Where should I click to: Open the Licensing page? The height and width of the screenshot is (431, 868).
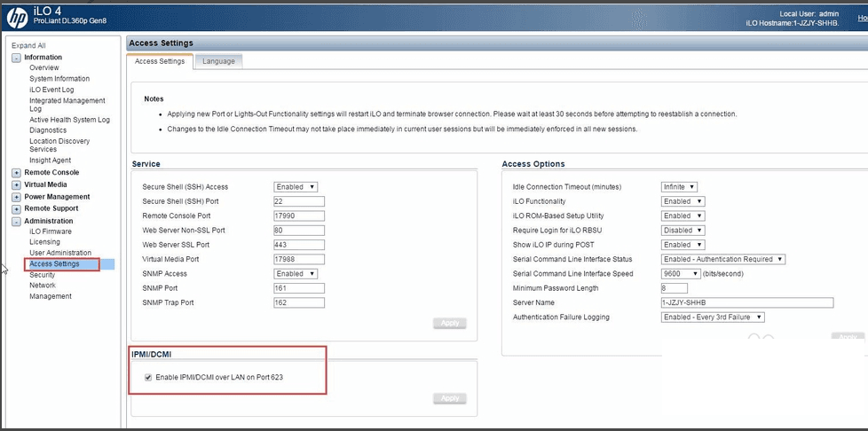44,242
